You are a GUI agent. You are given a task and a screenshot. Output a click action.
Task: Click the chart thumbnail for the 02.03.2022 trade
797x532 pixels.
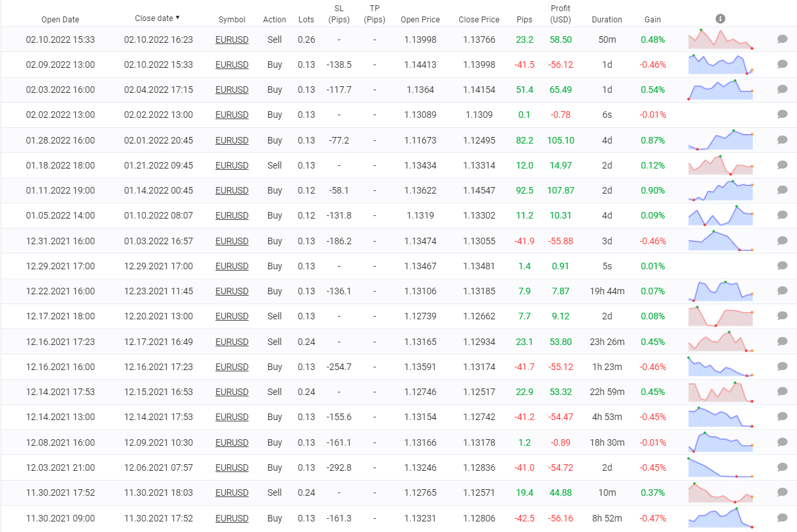coord(720,90)
